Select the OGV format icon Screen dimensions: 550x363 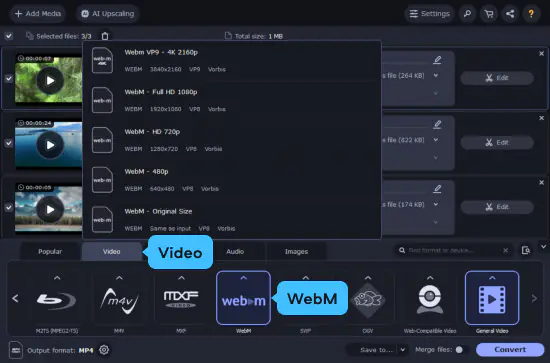(x=368, y=300)
